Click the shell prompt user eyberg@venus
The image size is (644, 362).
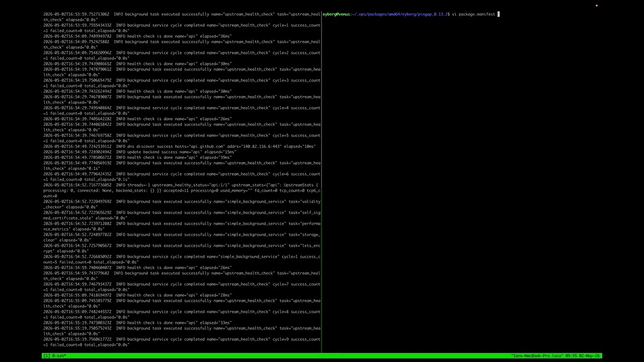click(x=337, y=14)
